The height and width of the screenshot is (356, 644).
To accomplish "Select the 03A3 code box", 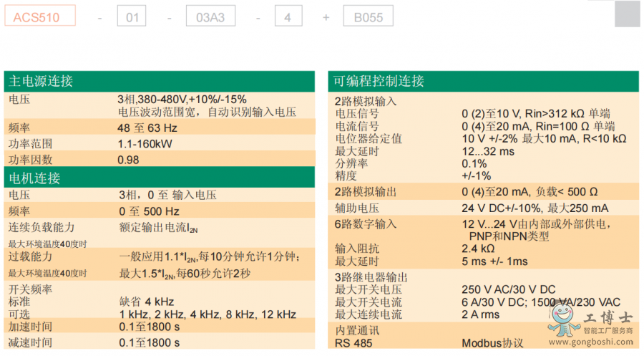I will 209,16.
